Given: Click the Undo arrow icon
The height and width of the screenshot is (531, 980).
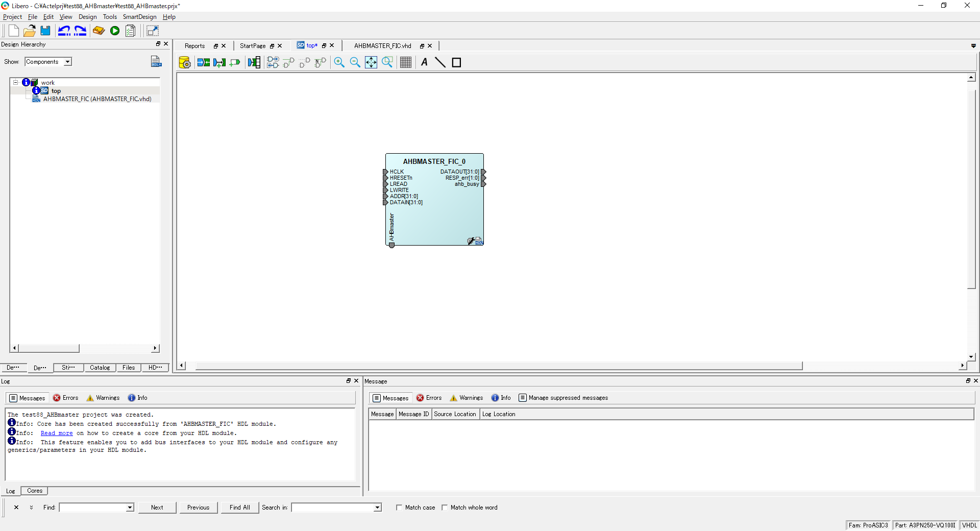Looking at the screenshot, I should [x=64, y=31].
